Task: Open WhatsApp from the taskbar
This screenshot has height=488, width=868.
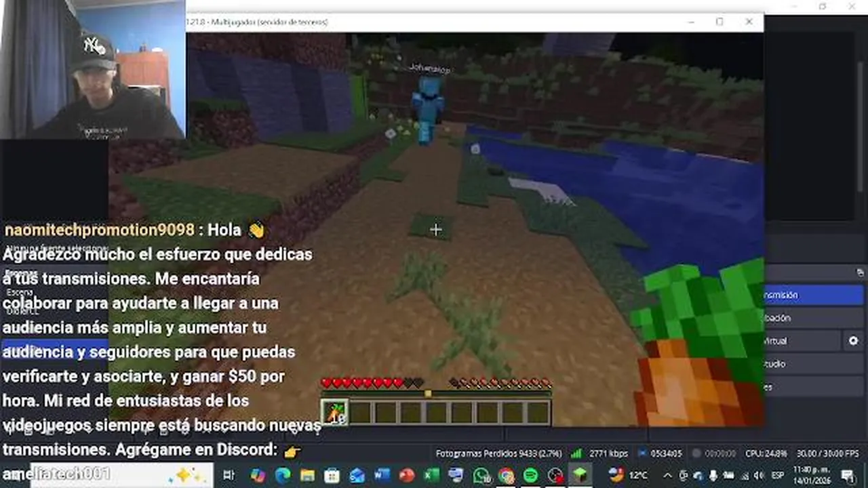Action: (x=481, y=475)
